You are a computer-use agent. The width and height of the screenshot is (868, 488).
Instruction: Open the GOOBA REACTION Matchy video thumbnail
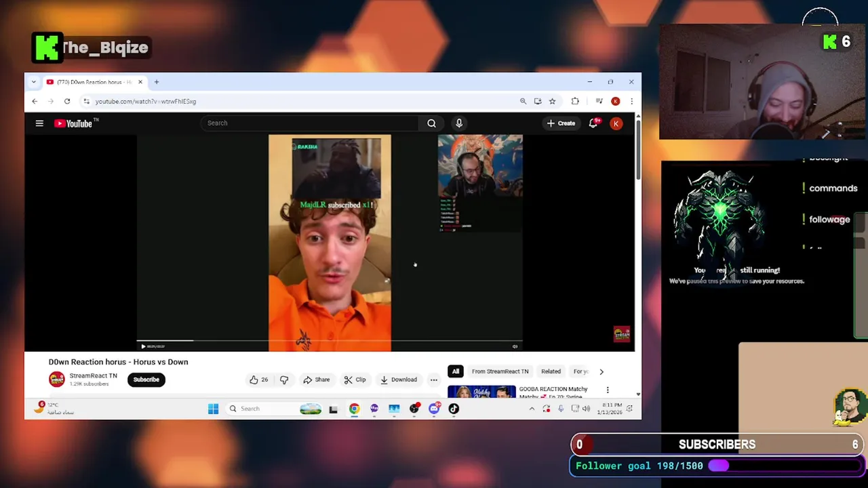click(x=481, y=392)
